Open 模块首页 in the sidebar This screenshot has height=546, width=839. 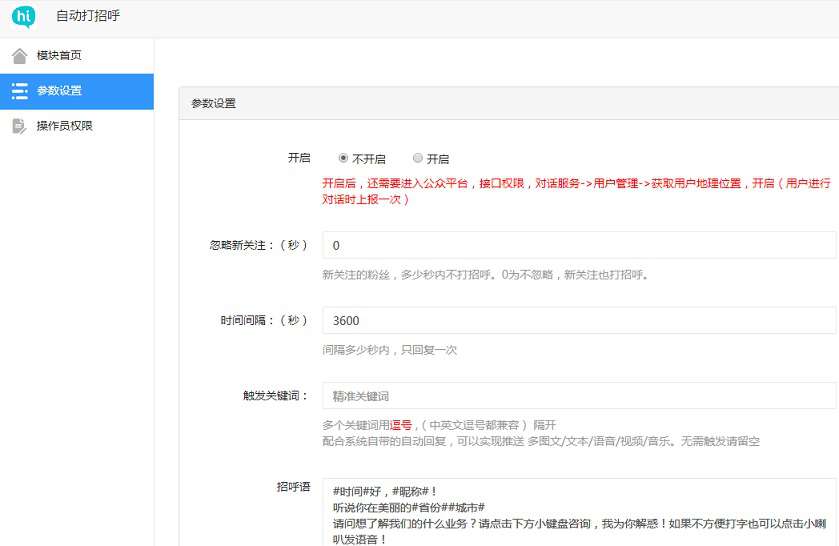coord(77,56)
